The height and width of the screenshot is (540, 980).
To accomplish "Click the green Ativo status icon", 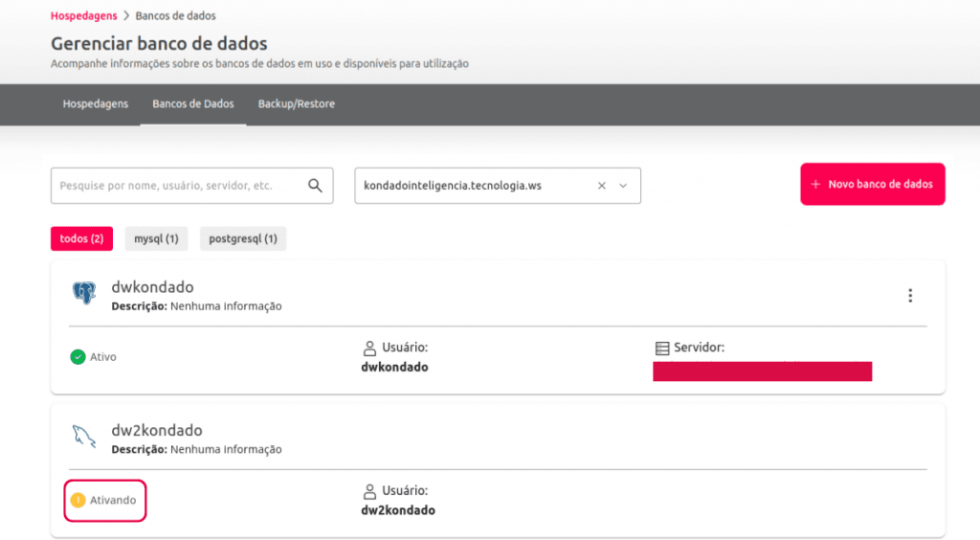I will [78, 357].
